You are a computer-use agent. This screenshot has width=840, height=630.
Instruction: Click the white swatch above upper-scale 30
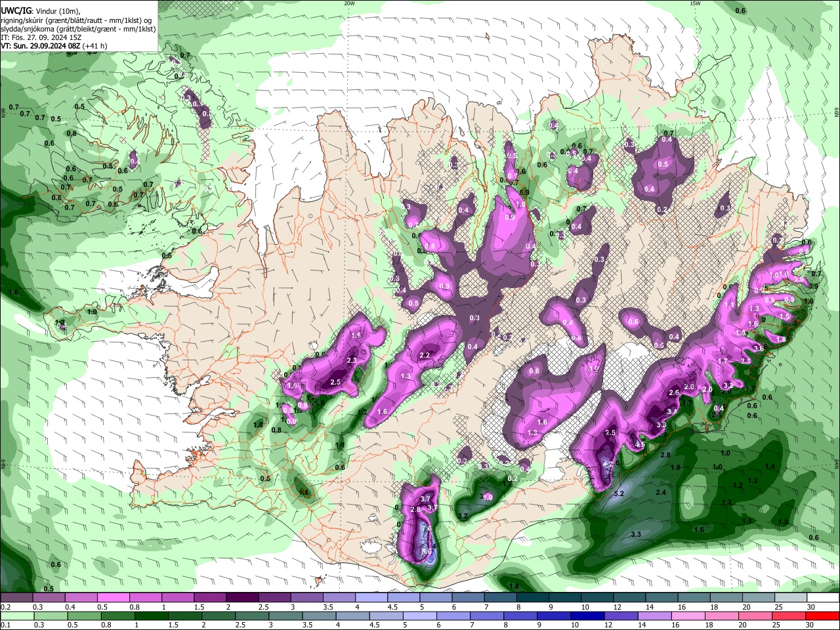pos(823,598)
